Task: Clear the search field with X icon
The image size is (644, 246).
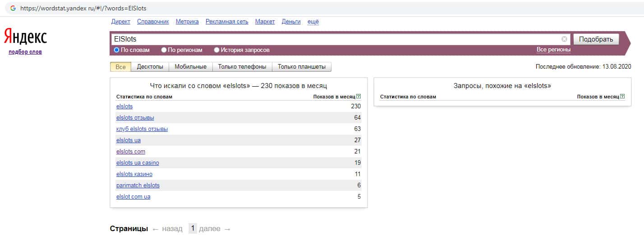Action: [x=564, y=39]
